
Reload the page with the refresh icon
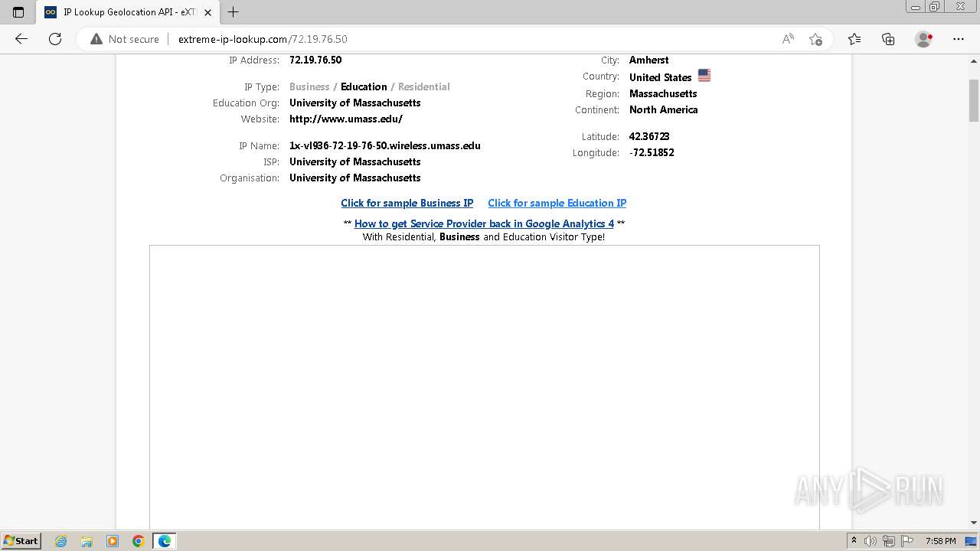(x=55, y=39)
